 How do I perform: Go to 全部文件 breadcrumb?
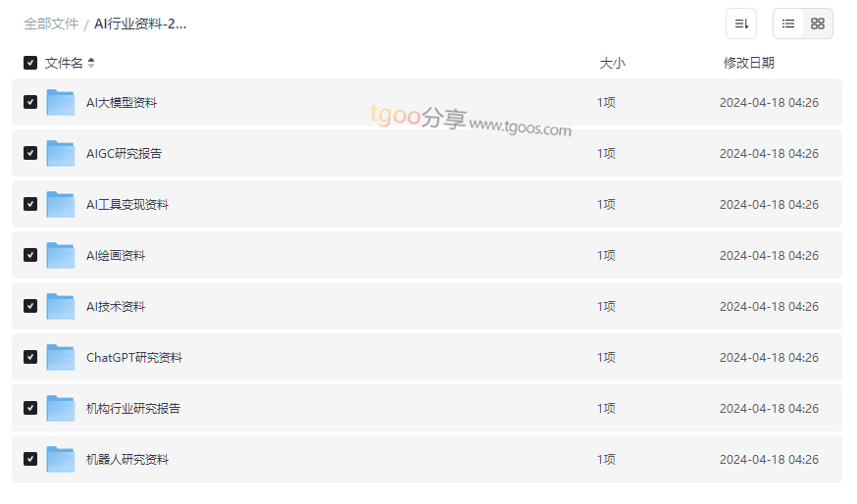pos(51,24)
